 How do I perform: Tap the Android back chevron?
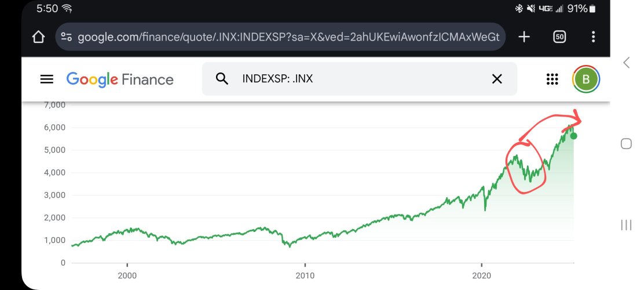[627, 63]
